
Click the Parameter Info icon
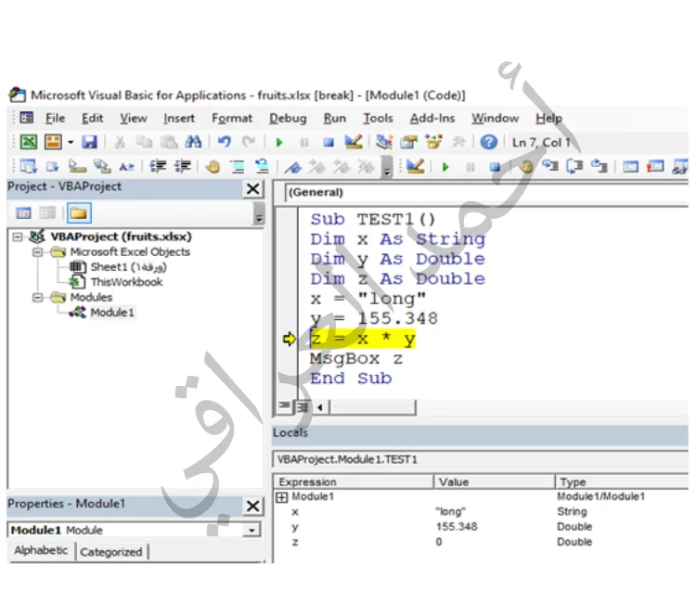102,167
